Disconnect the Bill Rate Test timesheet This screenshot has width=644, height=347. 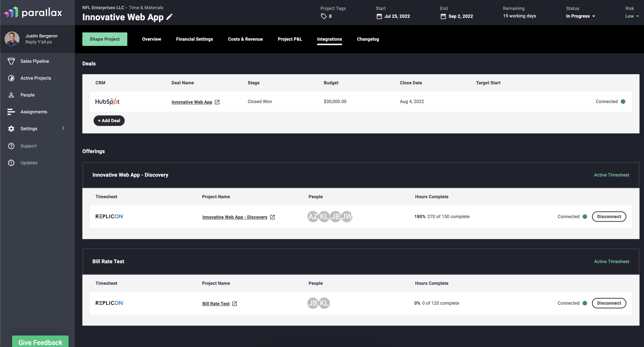click(x=609, y=303)
